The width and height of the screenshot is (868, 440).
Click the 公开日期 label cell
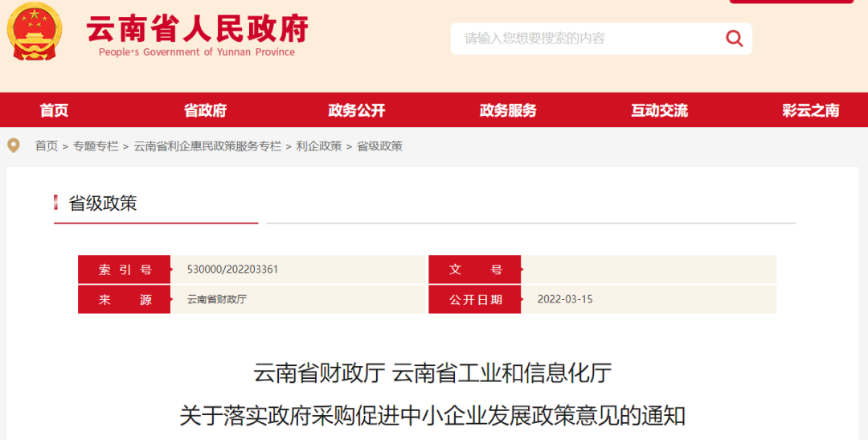[x=475, y=299]
